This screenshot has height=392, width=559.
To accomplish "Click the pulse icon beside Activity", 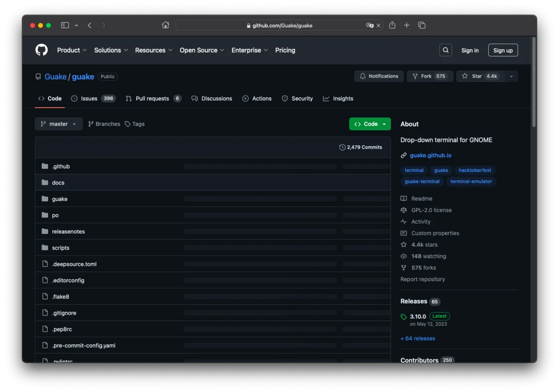I will 404,222.
